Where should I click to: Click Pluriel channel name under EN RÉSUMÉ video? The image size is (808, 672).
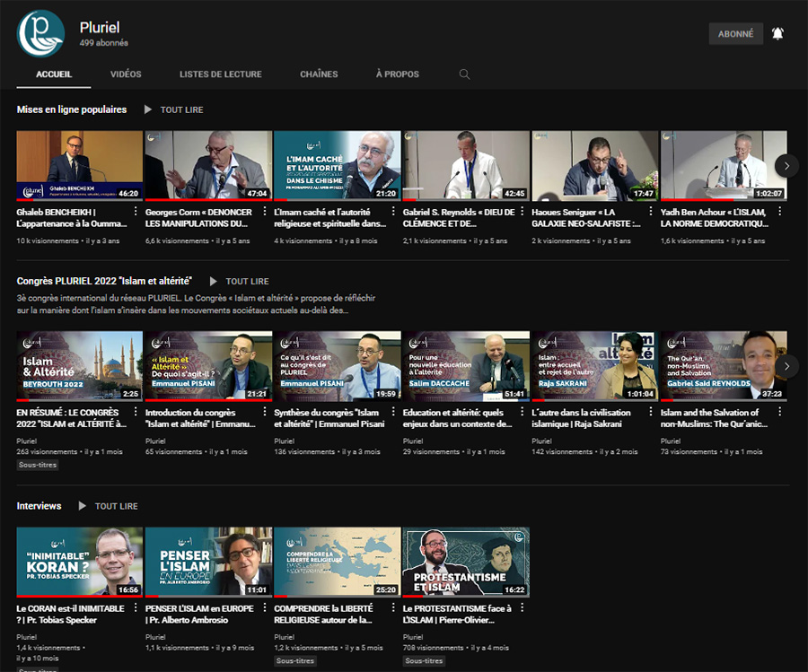tap(27, 441)
